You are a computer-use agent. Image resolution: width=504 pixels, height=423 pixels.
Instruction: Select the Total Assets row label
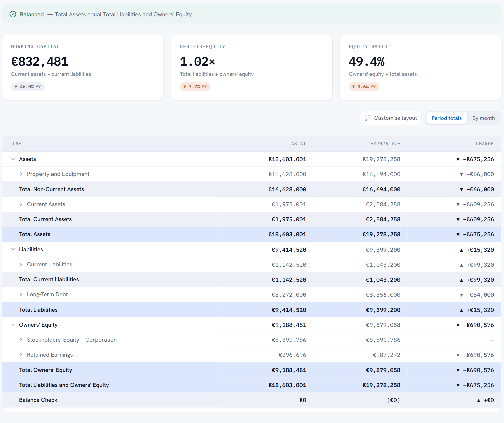(35, 234)
